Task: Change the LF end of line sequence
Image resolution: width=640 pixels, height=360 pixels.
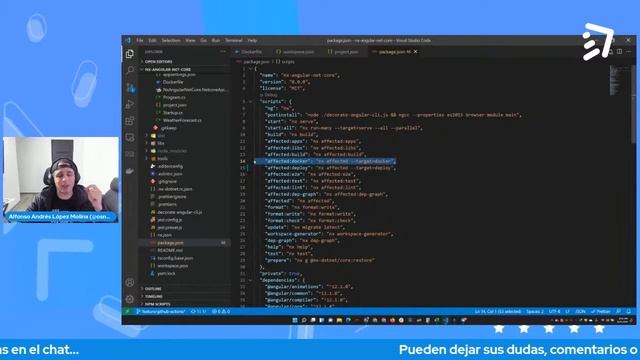Action: (567, 311)
